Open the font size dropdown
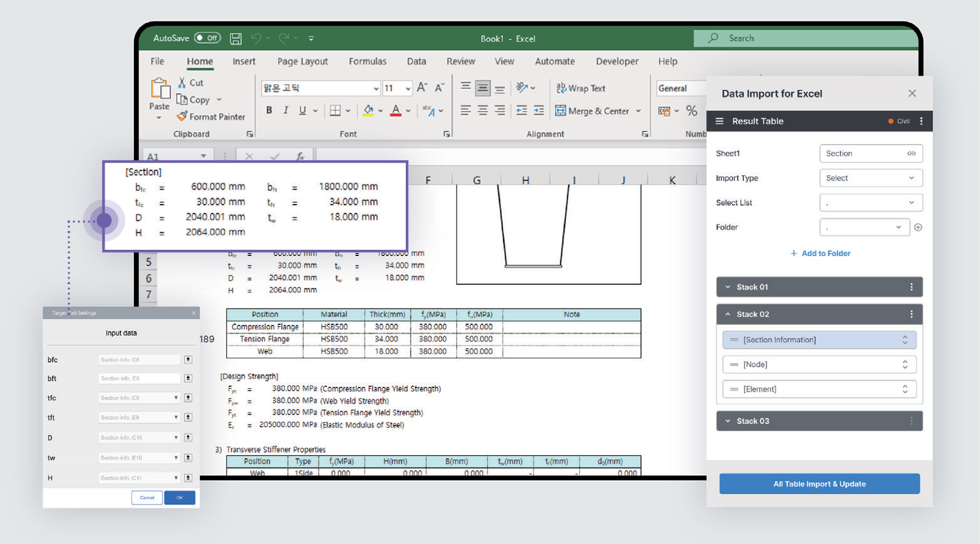This screenshot has height=544, width=980. (x=408, y=88)
